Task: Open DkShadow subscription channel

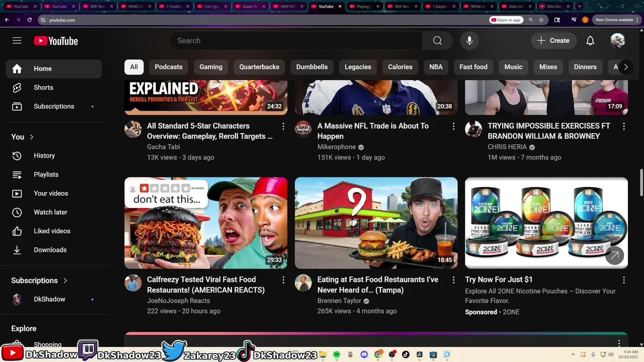Action: [x=54, y=299]
